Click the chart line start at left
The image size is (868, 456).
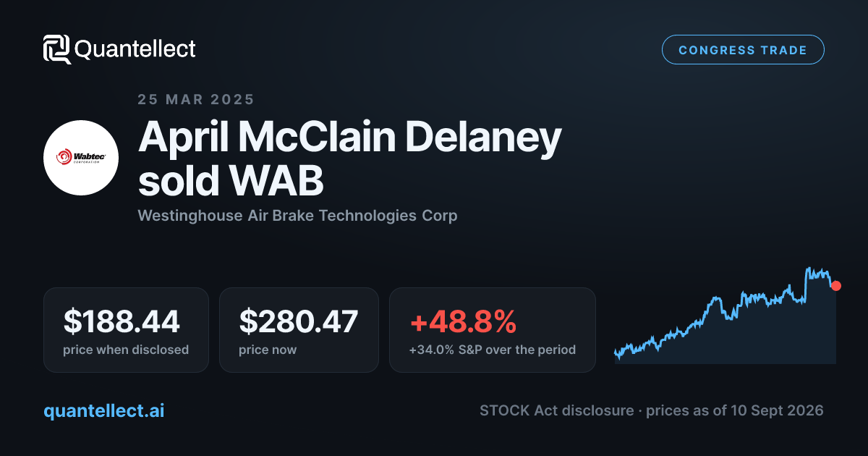coord(616,353)
